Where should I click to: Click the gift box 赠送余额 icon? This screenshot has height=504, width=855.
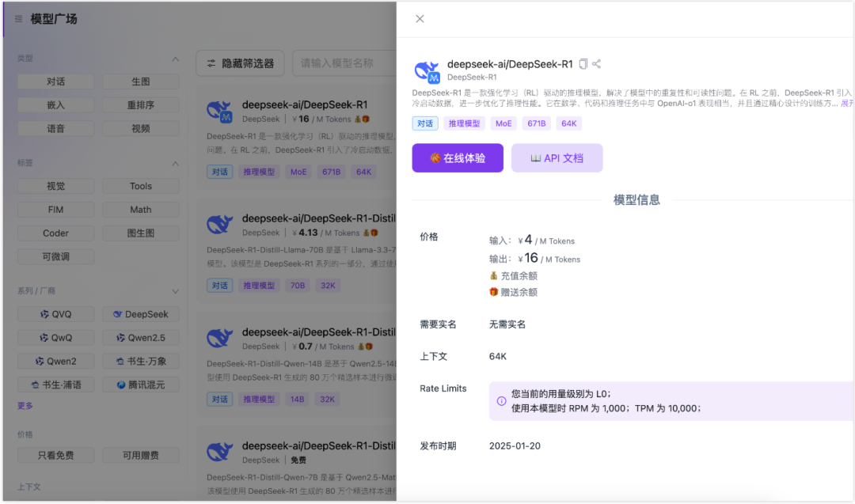(493, 292)
